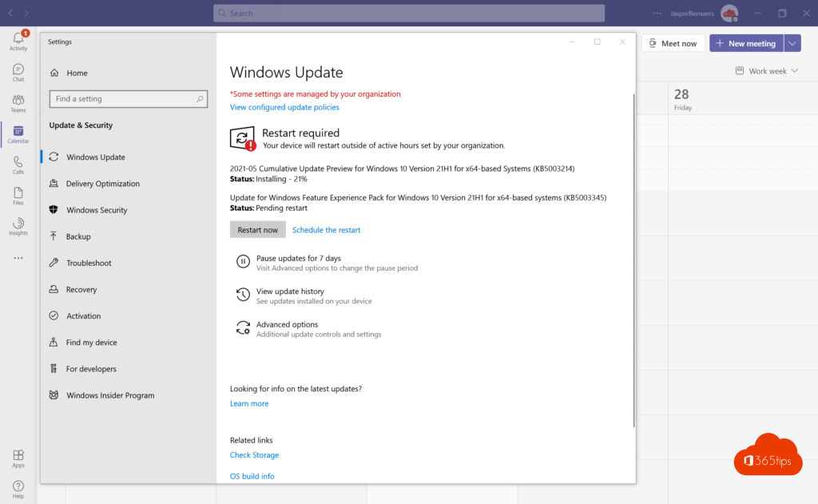Open the Activity bell in Teams
The width and height of the screenshot is (818, 504).
coord(18,42)
